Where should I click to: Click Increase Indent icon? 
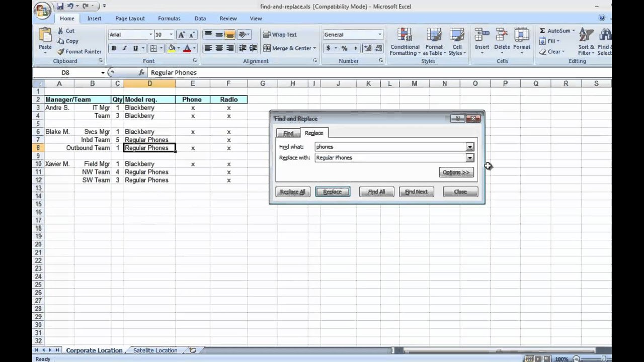point(253,48)
